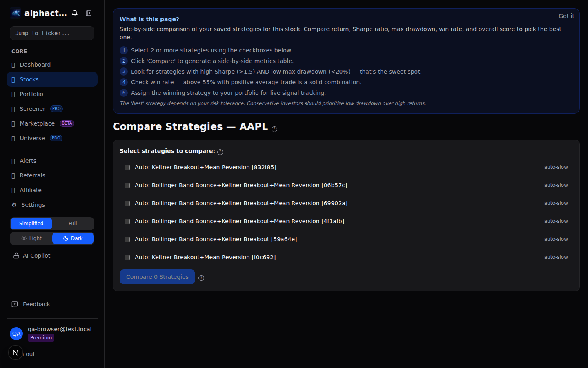Click the alphact logo icon
Image resolution: width=588 pixels, height=368 pixels.
point(15,13)
